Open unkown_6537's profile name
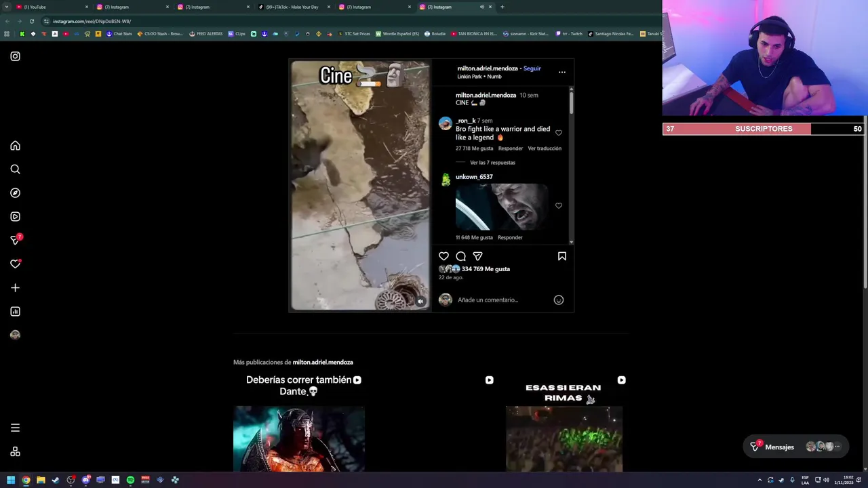Screen dimensions: 868x488 coord(474,177)
